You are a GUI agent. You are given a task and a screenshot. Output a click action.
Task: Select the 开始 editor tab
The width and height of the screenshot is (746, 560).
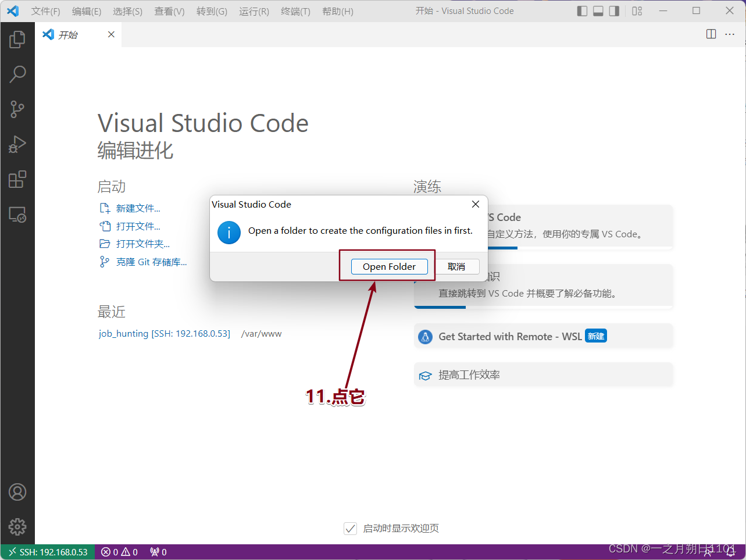coord(78,35)
